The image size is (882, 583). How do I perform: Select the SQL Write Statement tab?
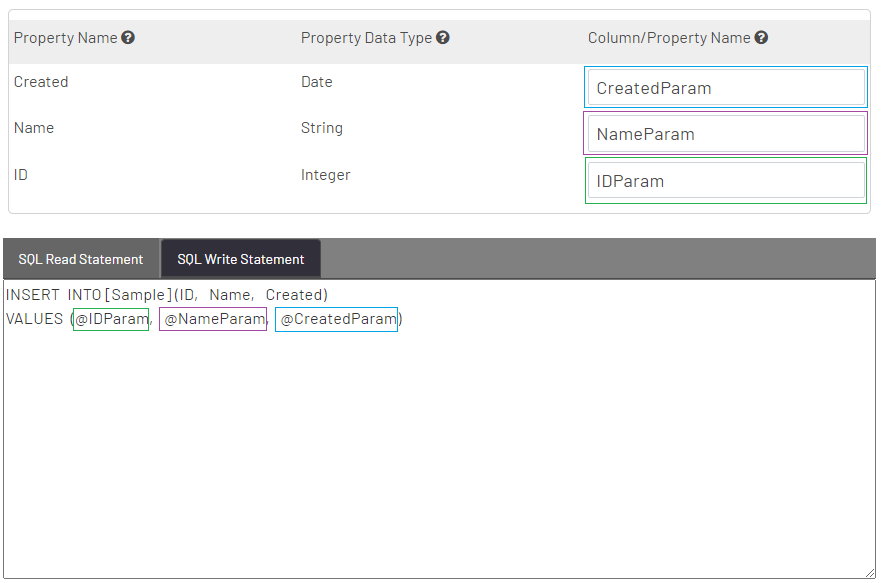pos(240,258)
